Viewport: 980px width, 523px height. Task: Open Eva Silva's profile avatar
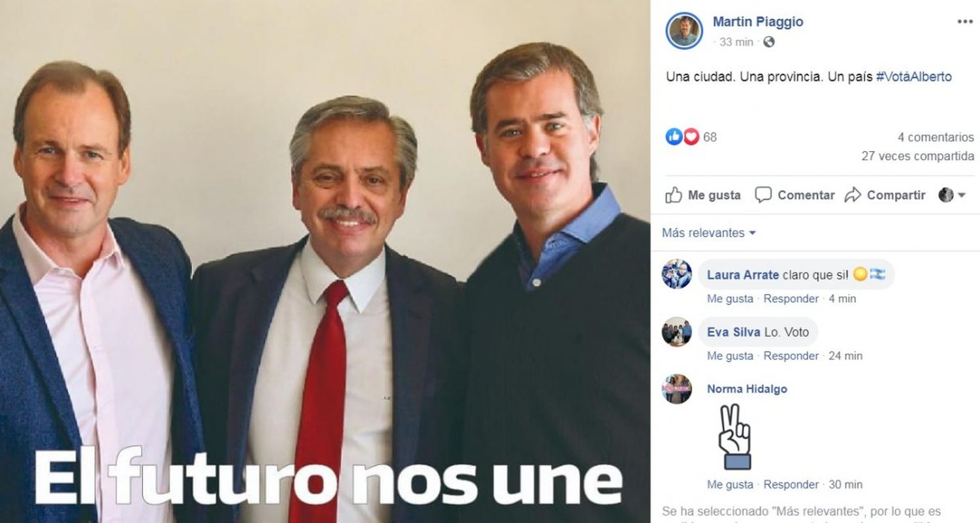(676, 331)
